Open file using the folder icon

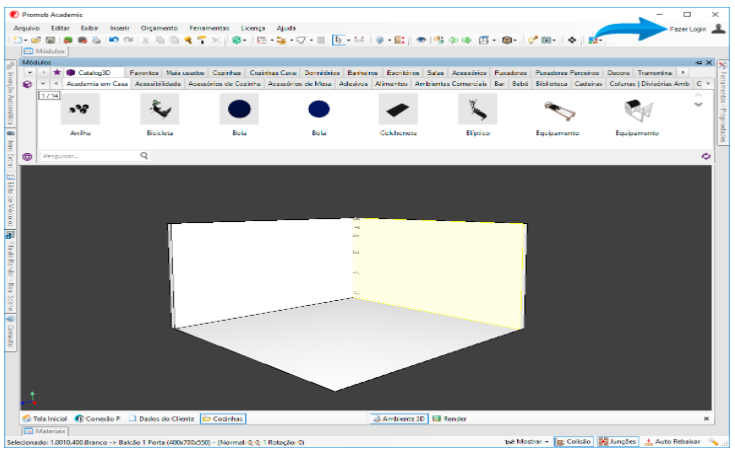(36, 40)
